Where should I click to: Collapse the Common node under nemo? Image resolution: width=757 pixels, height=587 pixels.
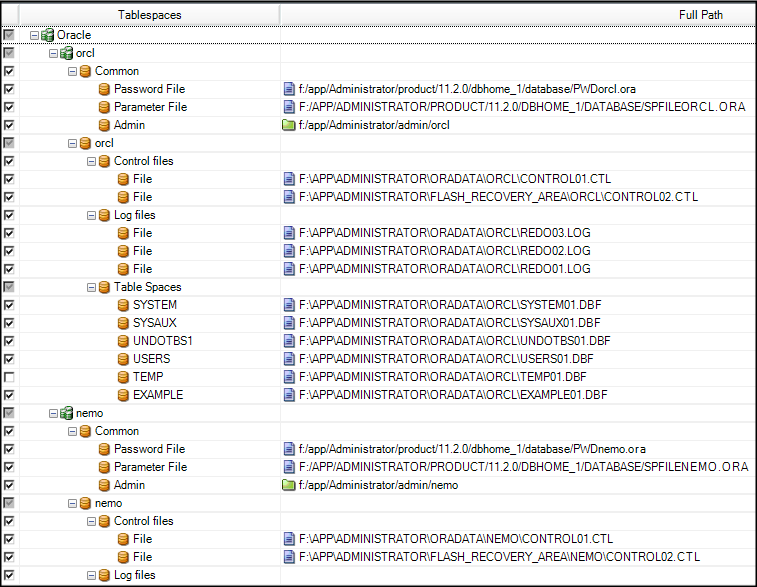pos(72,432)
